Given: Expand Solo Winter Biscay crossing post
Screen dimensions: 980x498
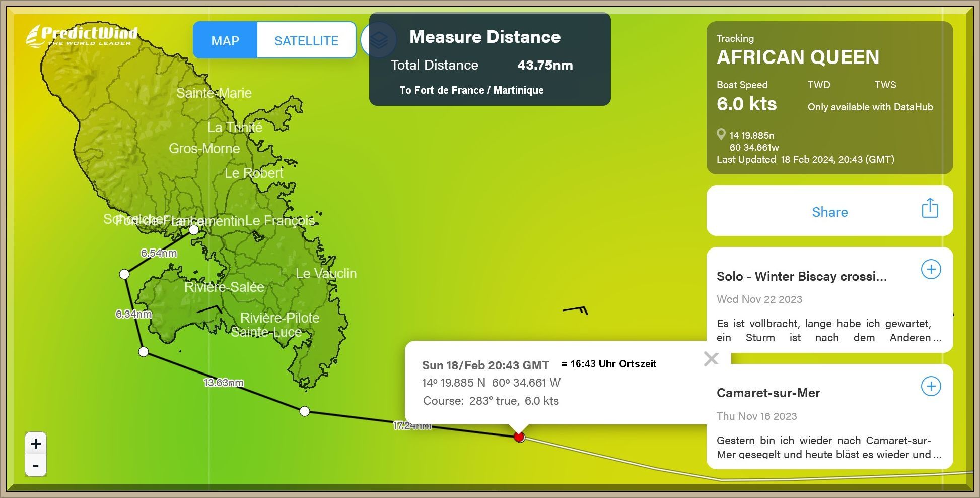Looking at the screenshot, I should coord(931,270).
